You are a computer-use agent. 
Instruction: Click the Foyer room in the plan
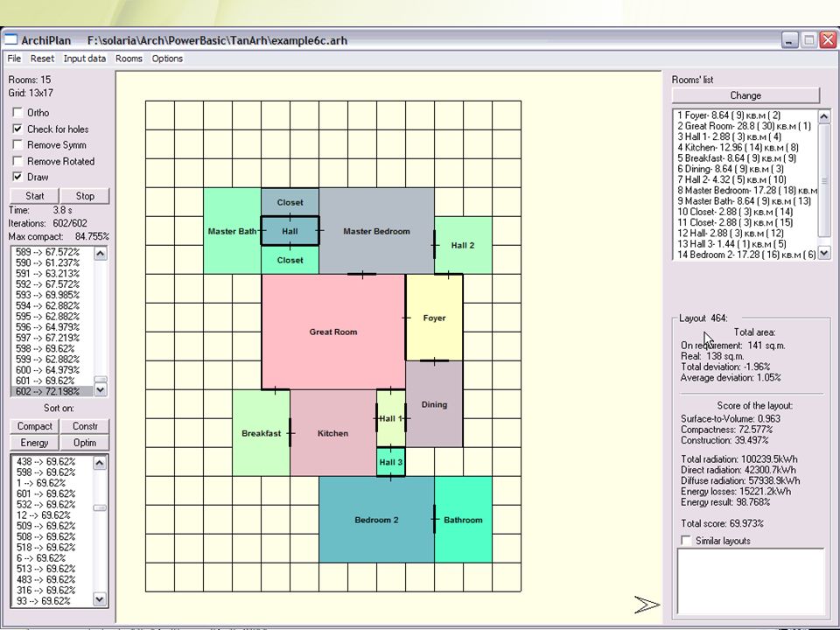[434, 318]
